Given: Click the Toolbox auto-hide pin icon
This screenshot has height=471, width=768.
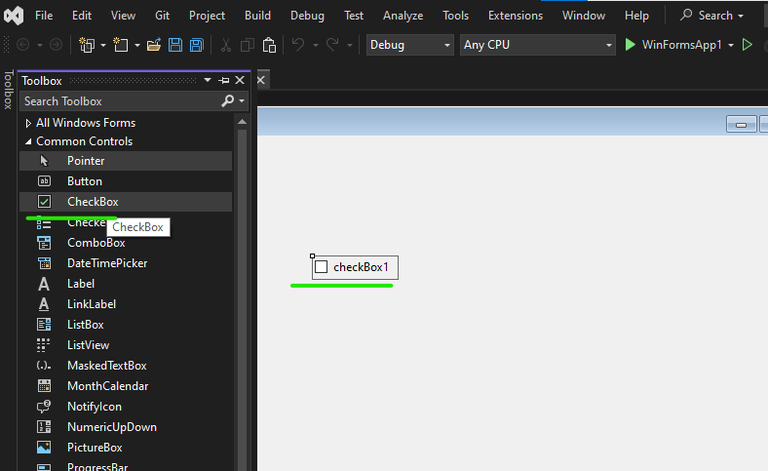Looking at the screenshot, I should pos(224,80).
